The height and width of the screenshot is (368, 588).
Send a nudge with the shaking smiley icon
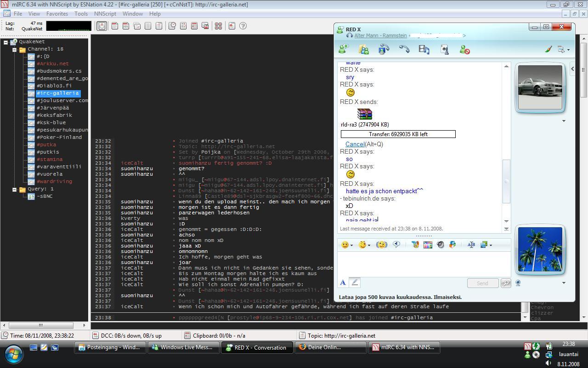381,245
